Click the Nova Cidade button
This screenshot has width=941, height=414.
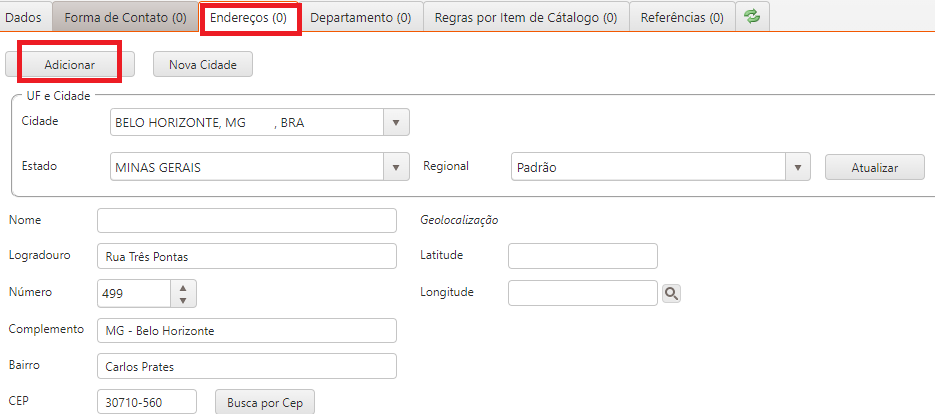(x=203, y=64)
